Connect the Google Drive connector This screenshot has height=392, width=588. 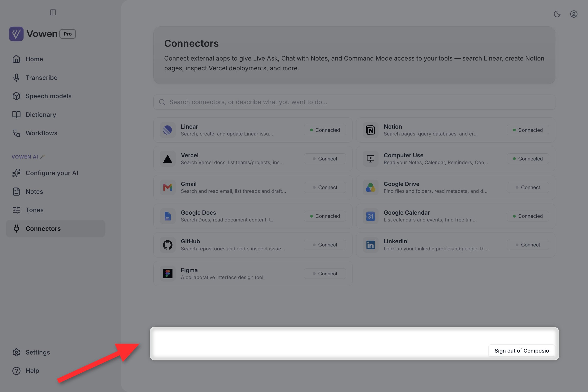pos(527,187)
